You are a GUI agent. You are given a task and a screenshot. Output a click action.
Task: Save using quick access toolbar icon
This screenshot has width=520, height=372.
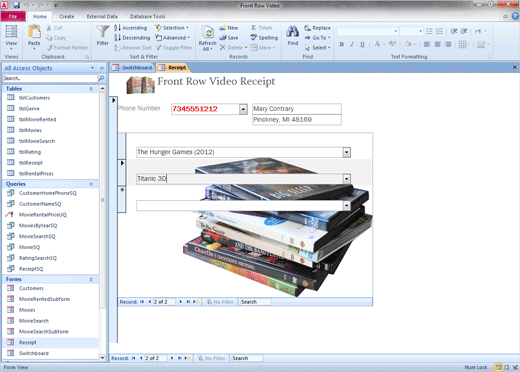point(16,5)
